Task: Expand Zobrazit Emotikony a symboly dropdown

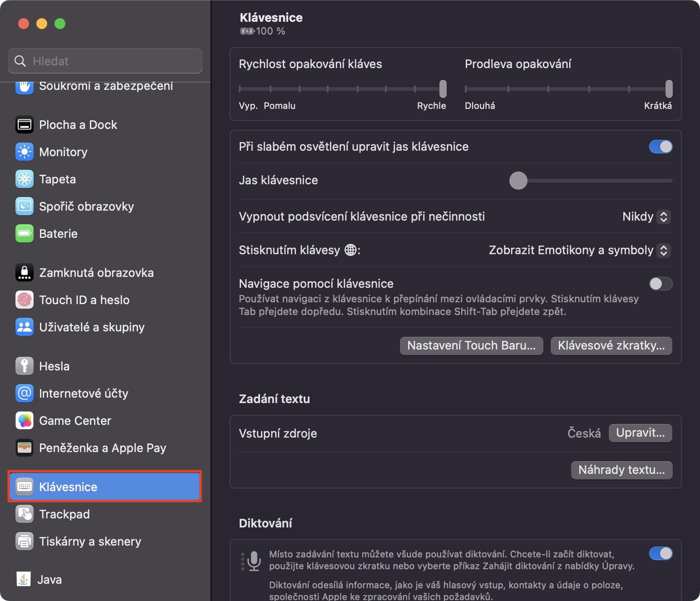Action: coord(579,250)
